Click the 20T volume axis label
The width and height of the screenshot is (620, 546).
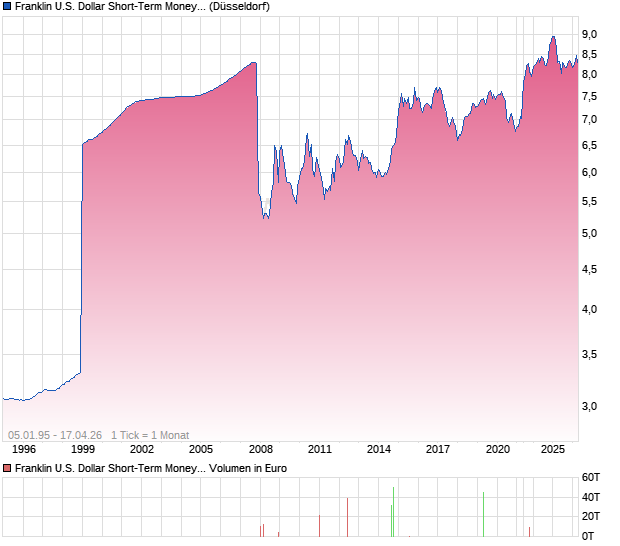pyautogui.click(x=591, y=516)
